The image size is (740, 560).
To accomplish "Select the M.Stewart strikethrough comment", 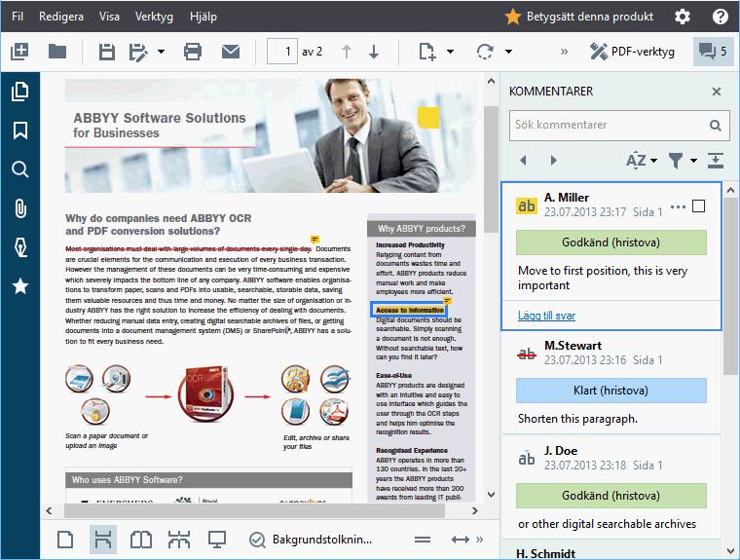I will pos(611,383).
